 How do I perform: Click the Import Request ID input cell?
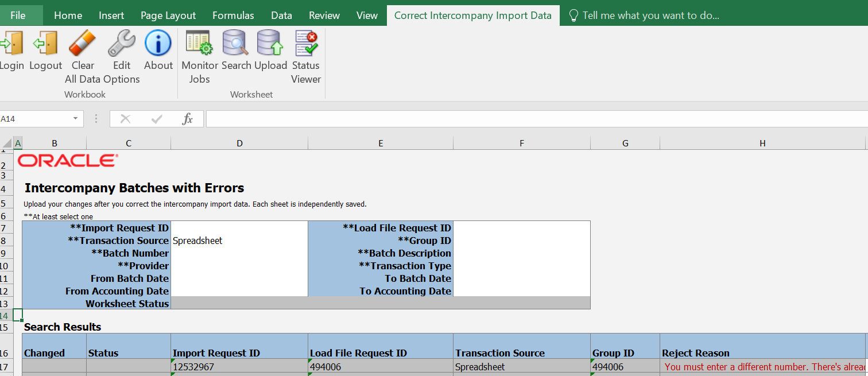click(239, 228)
